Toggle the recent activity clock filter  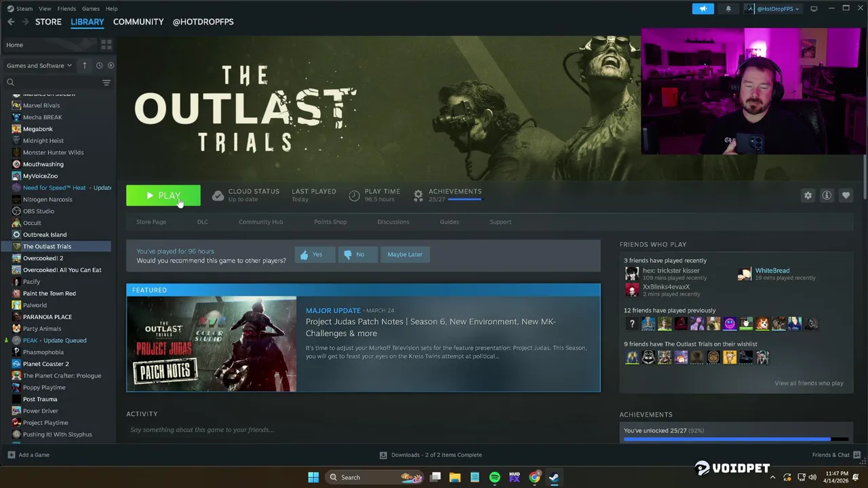tap(99, 66)
